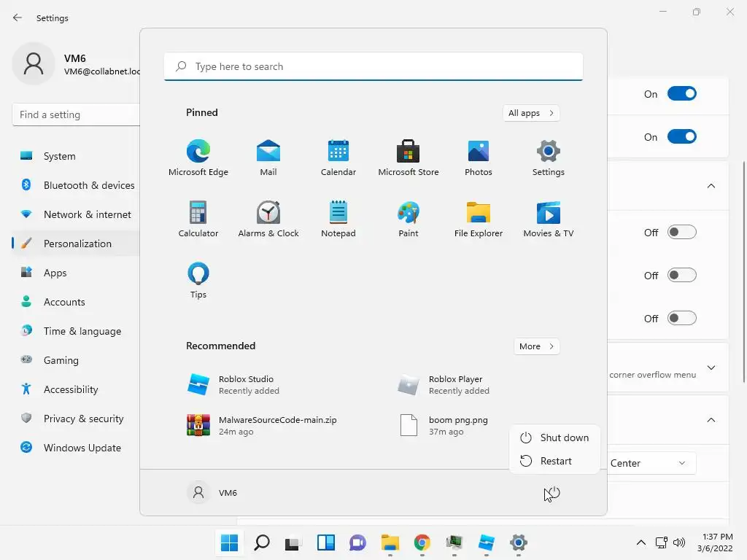
Task: Switch to Roblox Studio on taskbar
Action: click(x=487, y=542)
